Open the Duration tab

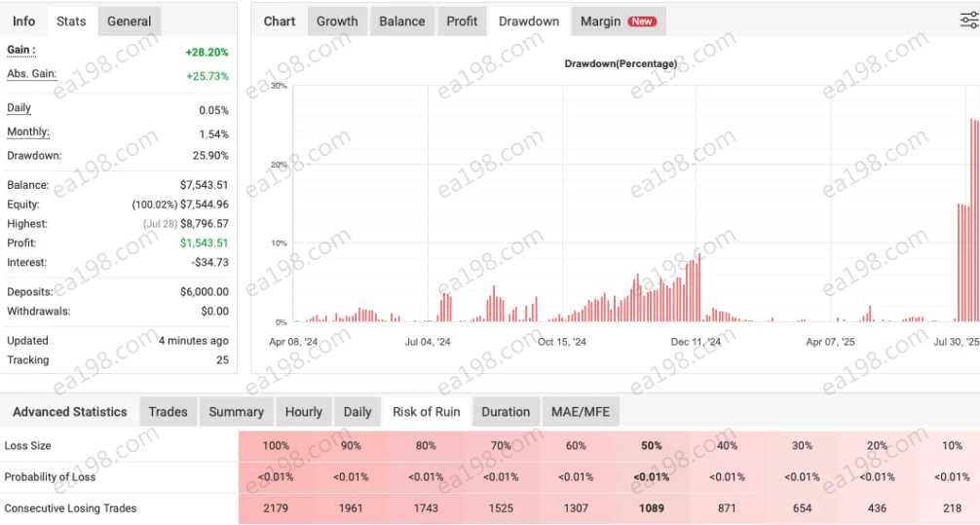tap(506, 412)
